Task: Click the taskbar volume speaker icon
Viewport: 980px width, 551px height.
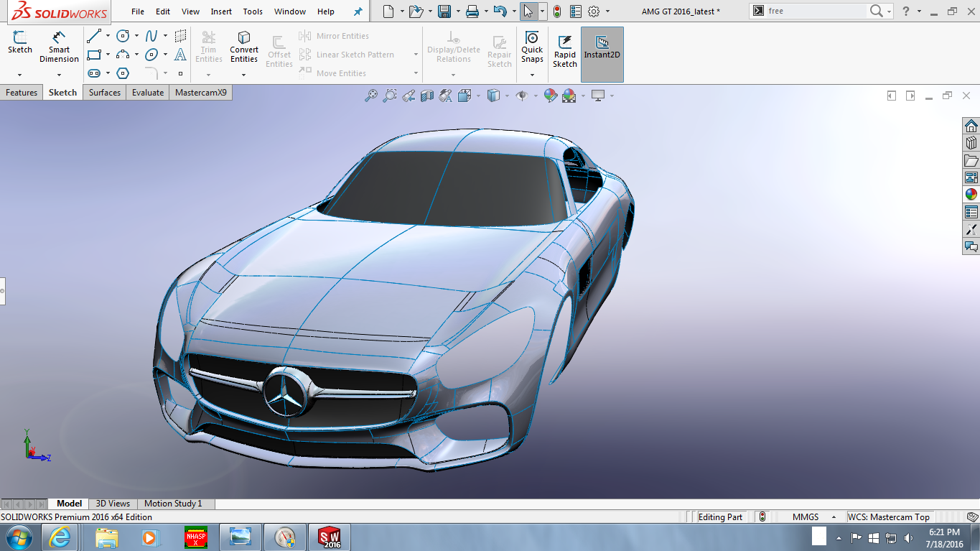Action: click(909, 537)
